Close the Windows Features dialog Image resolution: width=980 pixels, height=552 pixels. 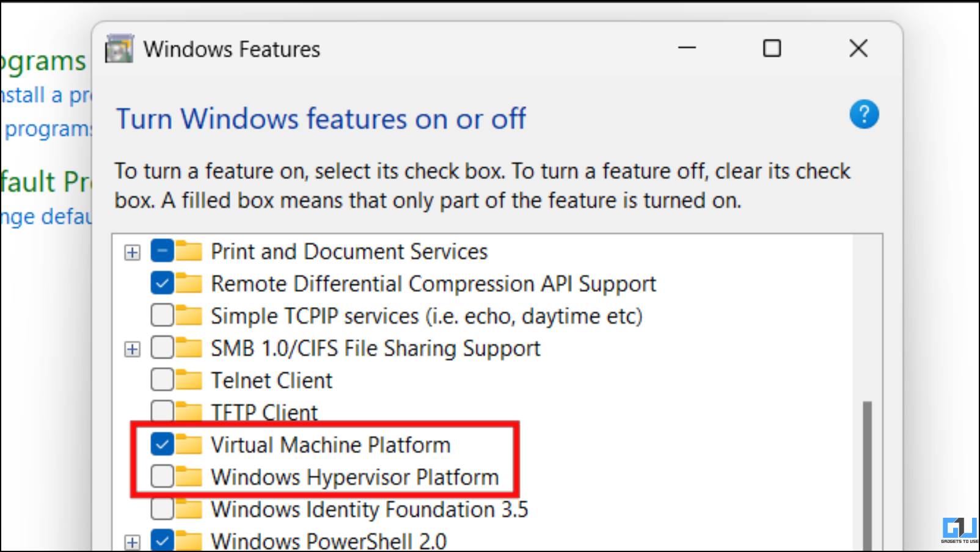858,48
